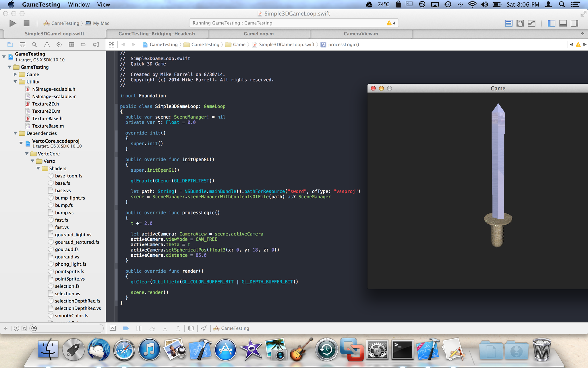
Task: Select Texture2D.m file
Action: [x=46, y=111]
